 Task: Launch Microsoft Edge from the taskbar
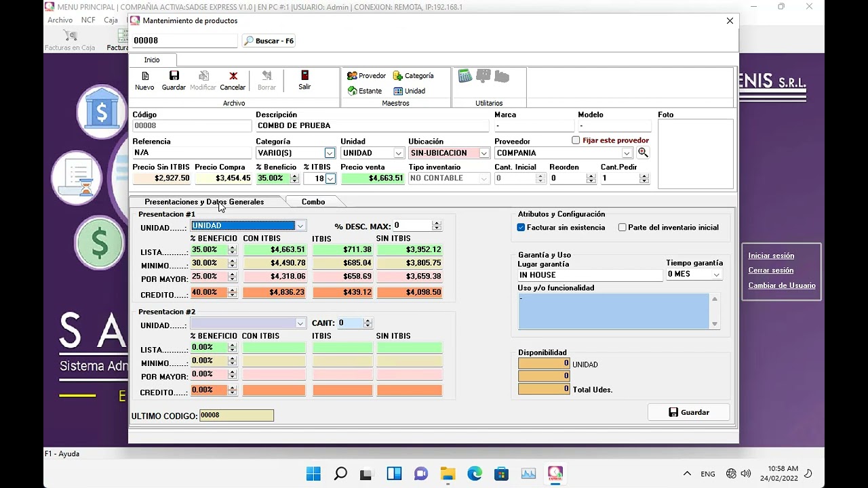point(475,473)
